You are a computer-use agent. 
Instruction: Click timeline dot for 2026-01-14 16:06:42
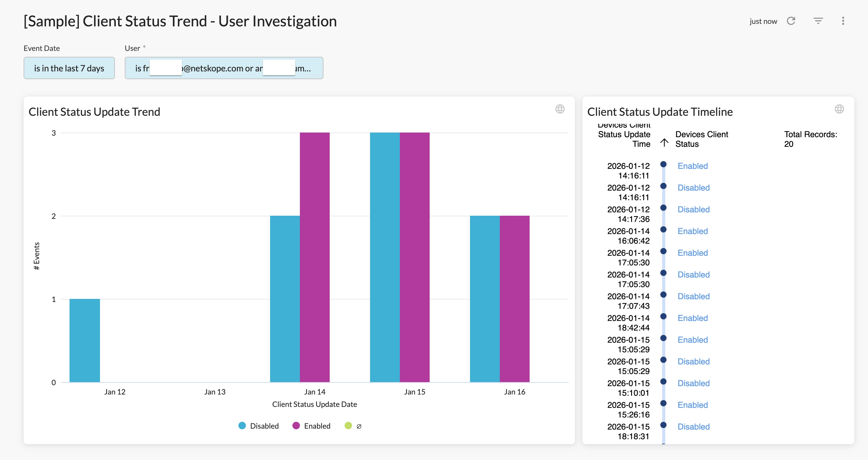tap(663, 229)
